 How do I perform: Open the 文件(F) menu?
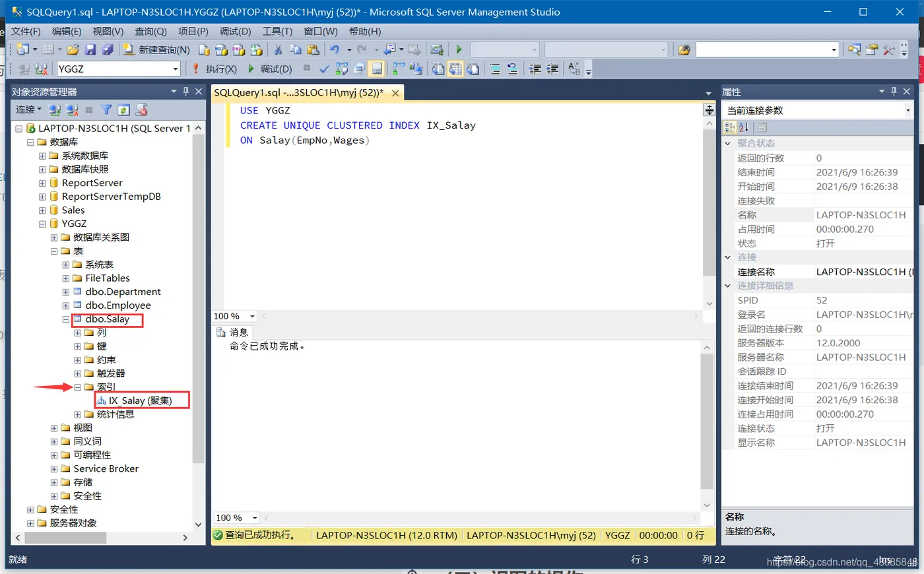(26, 31)
